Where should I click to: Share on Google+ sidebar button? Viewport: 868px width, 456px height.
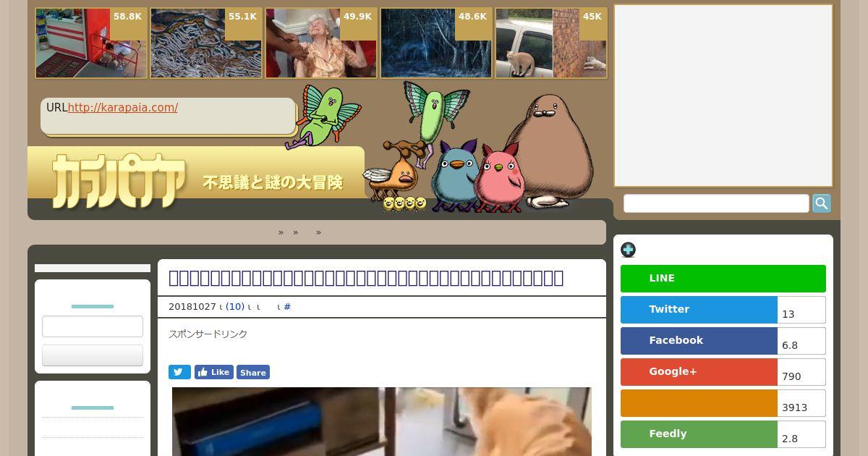tap(699, 372)
